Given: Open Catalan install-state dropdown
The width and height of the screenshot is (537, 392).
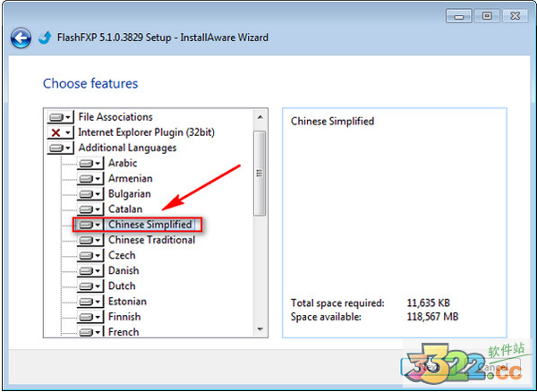Looking at the screenshot, I should click(90, 209).
